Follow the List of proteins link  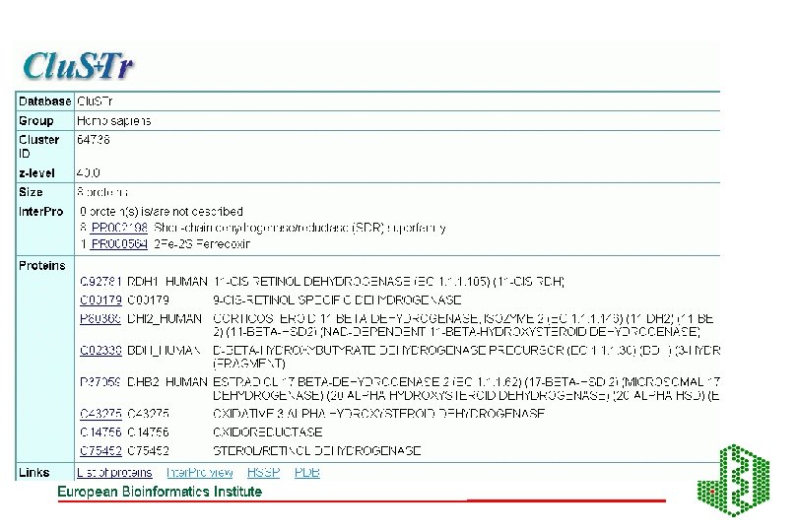pos(114,473)
